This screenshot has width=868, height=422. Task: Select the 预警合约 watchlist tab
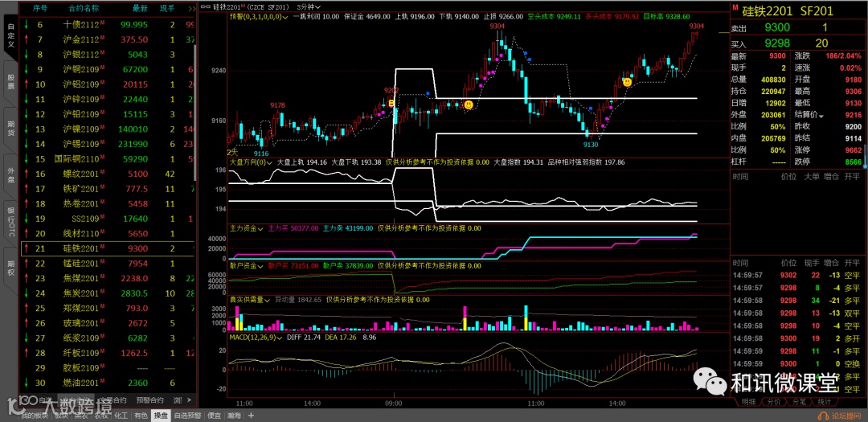(x=150, y=399)
